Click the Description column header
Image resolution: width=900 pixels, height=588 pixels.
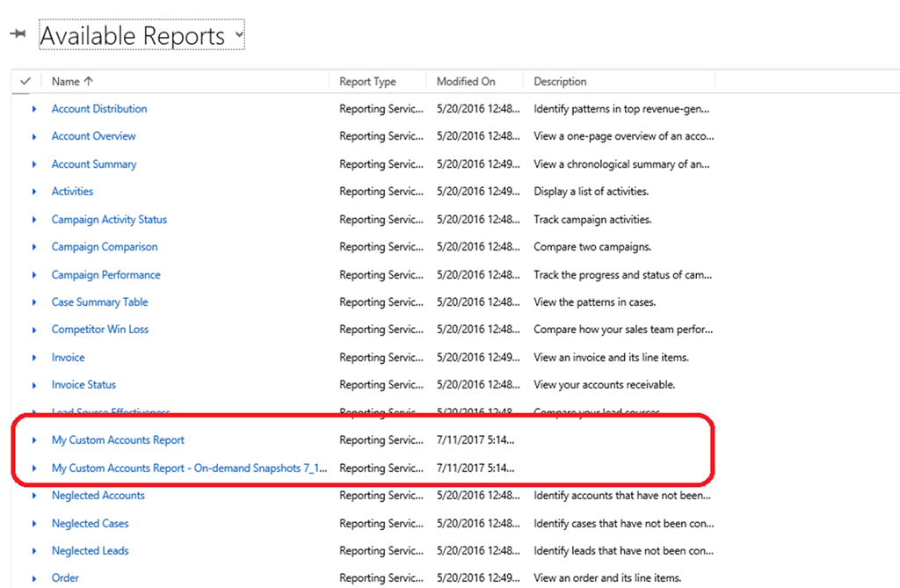(560, 82)
